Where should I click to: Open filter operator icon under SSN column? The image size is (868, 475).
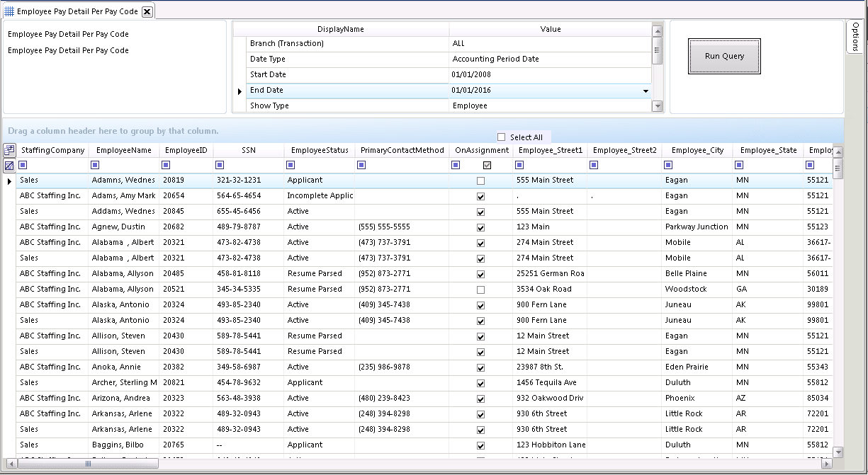click(x=220, y=166)
